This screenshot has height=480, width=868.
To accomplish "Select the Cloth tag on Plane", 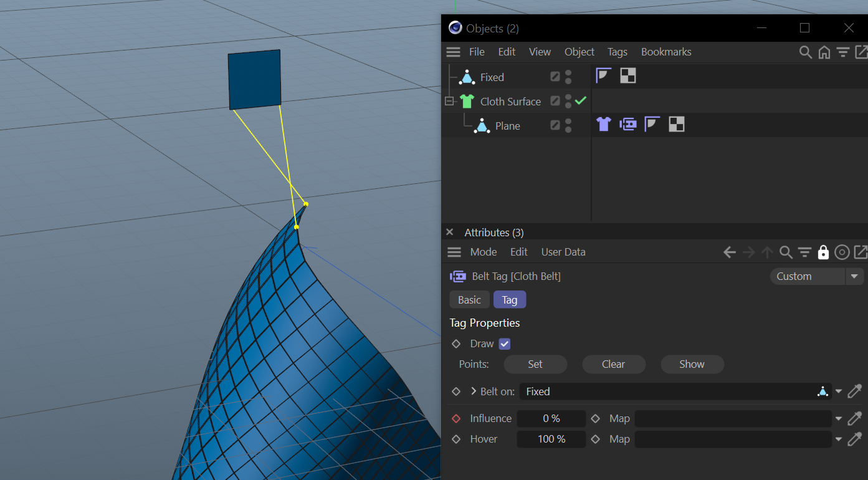I will (x=603, y=124).
